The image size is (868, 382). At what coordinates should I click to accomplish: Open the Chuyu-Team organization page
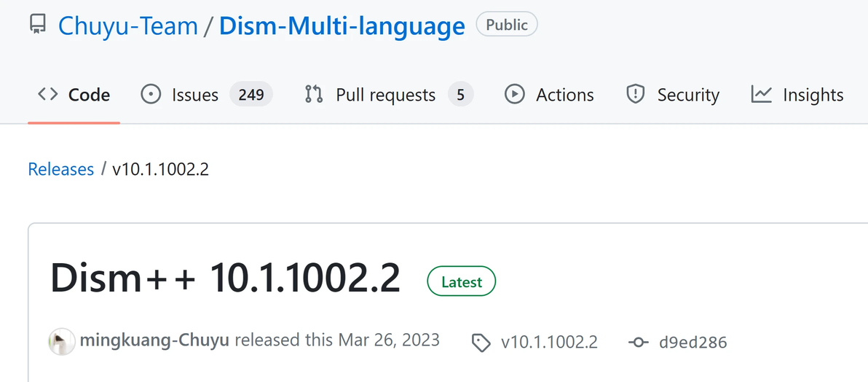[x=128, y=26]
